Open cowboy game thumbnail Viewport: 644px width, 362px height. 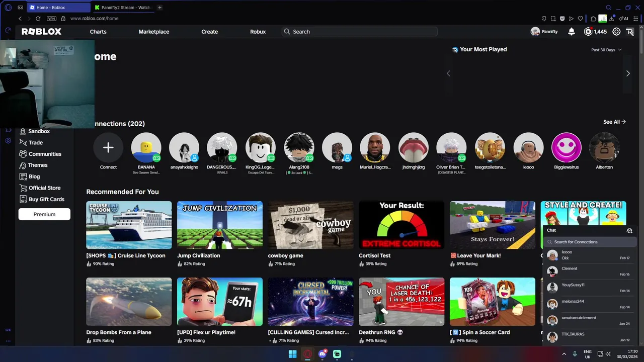click(x=311, y=225)
